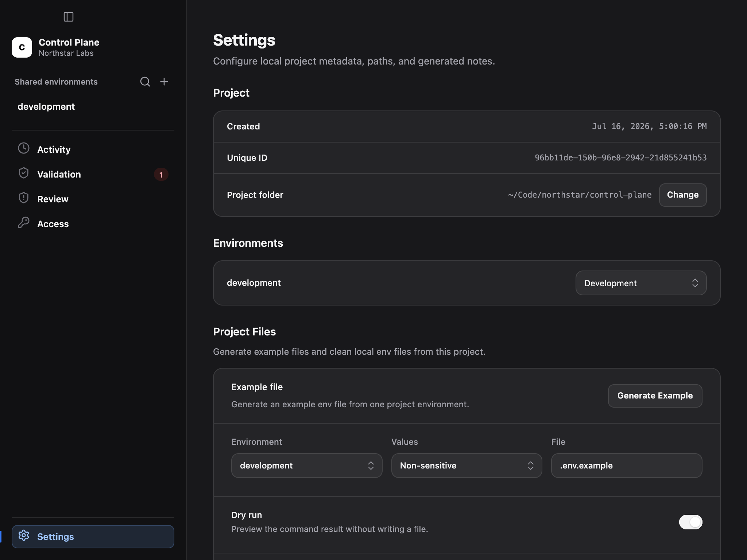
Task: Add a new shared environment
Action: [164, 82]
